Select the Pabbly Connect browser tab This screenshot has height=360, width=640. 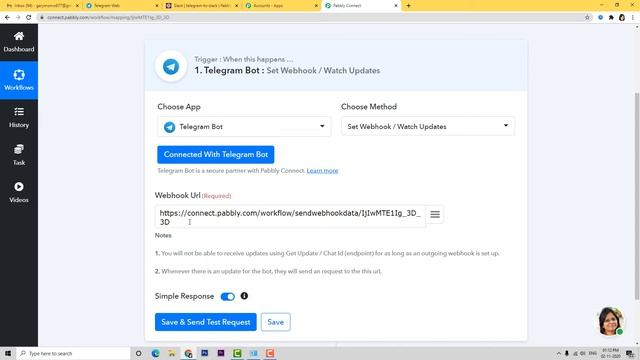(x=361, y=6)
